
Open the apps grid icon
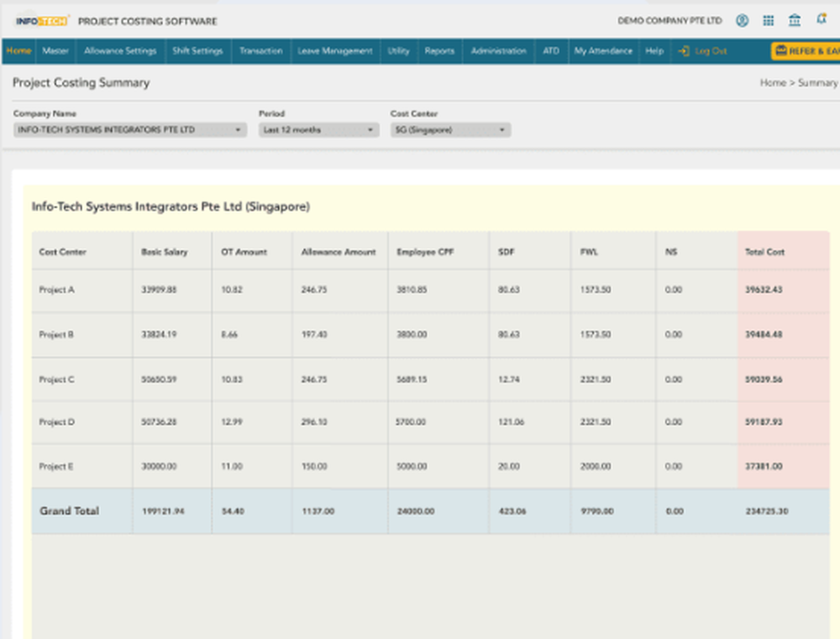click(x=769, y=21)
